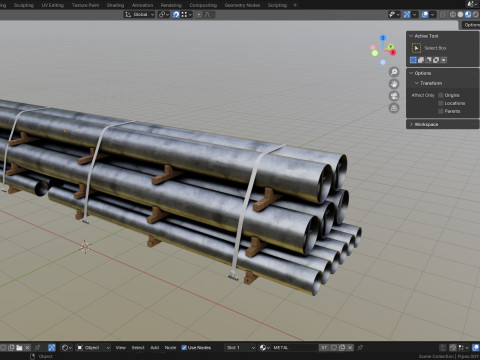The height and width of the screenshot is (360, 480).
Task: Toggle node editor pin icon after material field
Action: (x=360, y=348)
